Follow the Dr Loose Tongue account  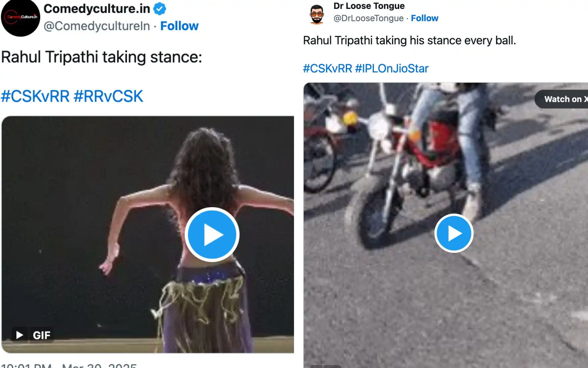[x=425, y=18]
